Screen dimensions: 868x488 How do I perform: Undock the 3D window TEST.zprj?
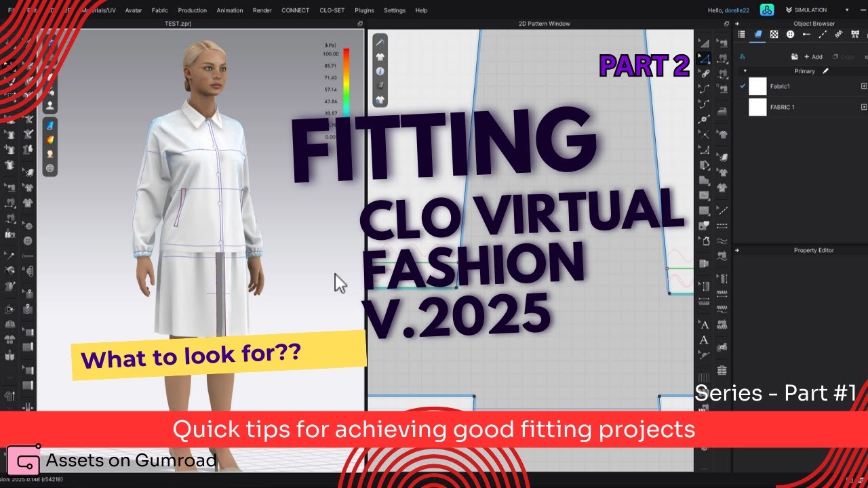[360, 24]
